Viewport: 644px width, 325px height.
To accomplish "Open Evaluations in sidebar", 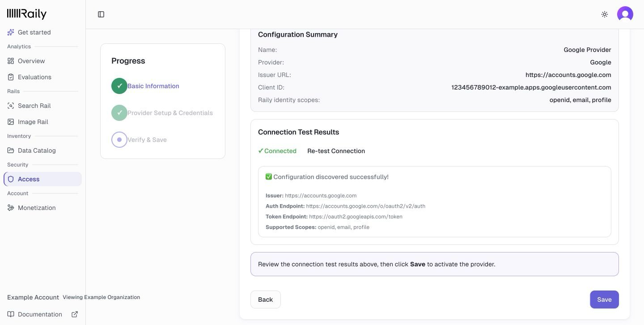I will pyautogui.click(x=42, y=77).
